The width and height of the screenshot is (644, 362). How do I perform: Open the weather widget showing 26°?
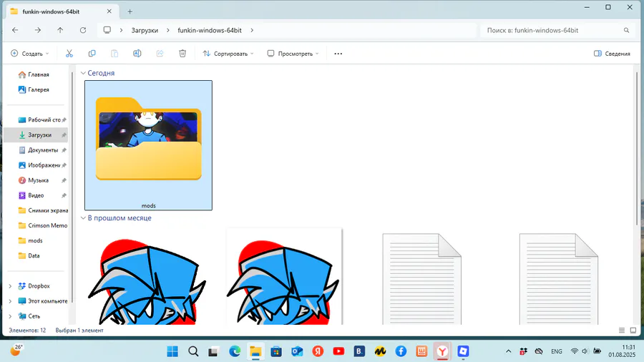pos(16,351)
